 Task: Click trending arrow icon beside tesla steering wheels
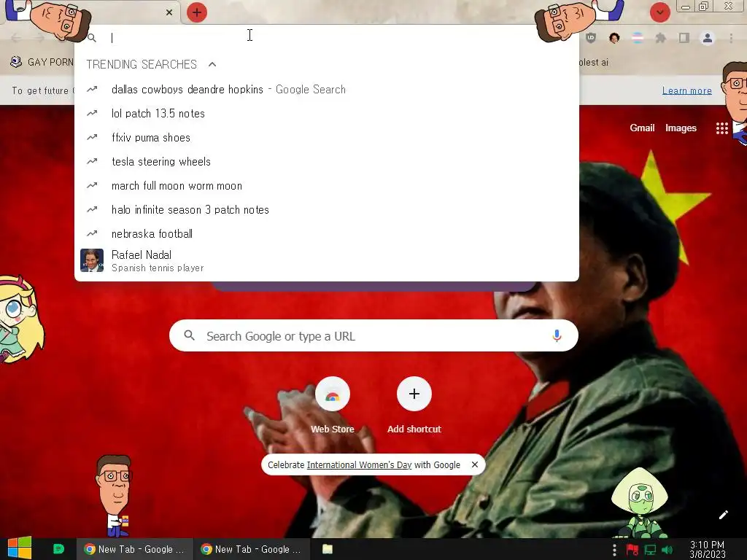click(92, 161)
